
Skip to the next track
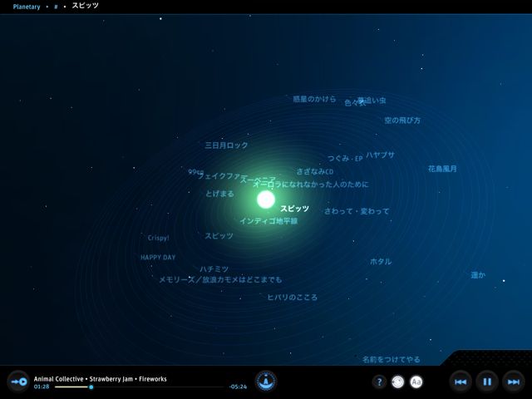point(514,382)
